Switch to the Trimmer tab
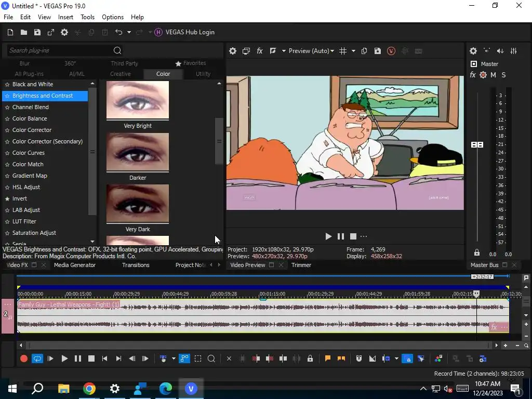Image resolution: width=532 pixels, height=399 pixels. tap(301, 265)
